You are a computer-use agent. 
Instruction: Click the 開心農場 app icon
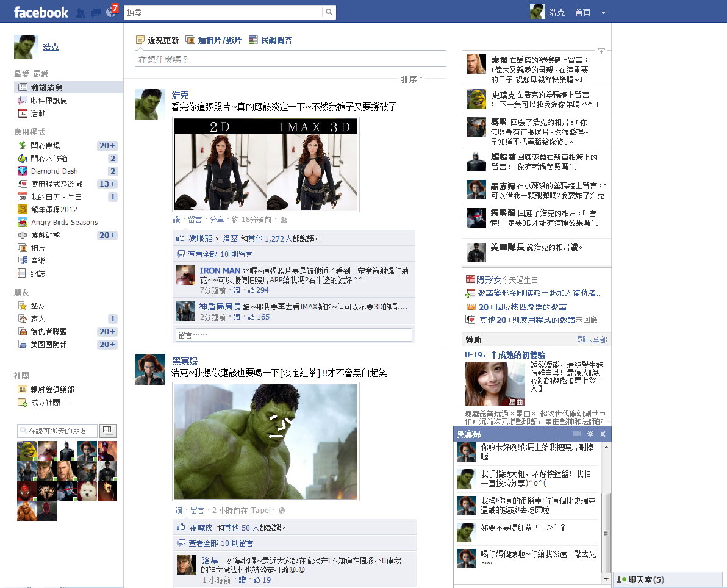pyautogui.click(x=22, y=146)
